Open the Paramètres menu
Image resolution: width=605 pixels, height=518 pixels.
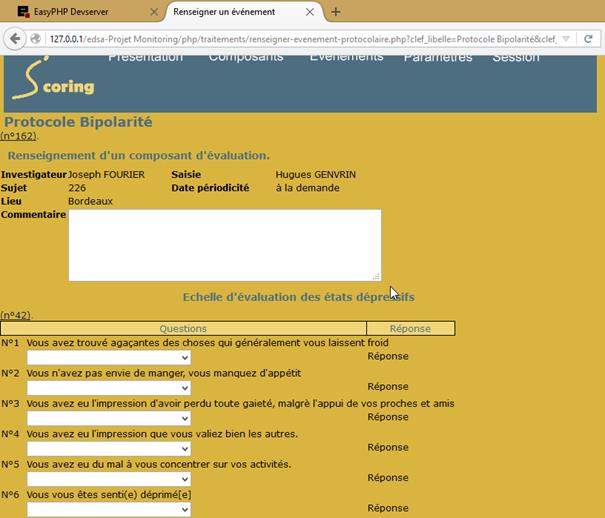coord(438,58)
